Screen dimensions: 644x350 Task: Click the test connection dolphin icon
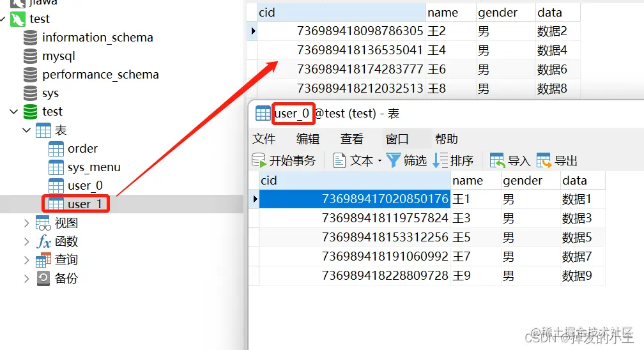point(18,19)
